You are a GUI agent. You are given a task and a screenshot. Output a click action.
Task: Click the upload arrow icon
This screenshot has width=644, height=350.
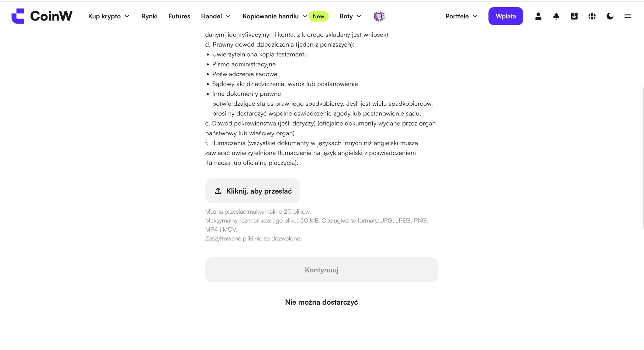218,191
